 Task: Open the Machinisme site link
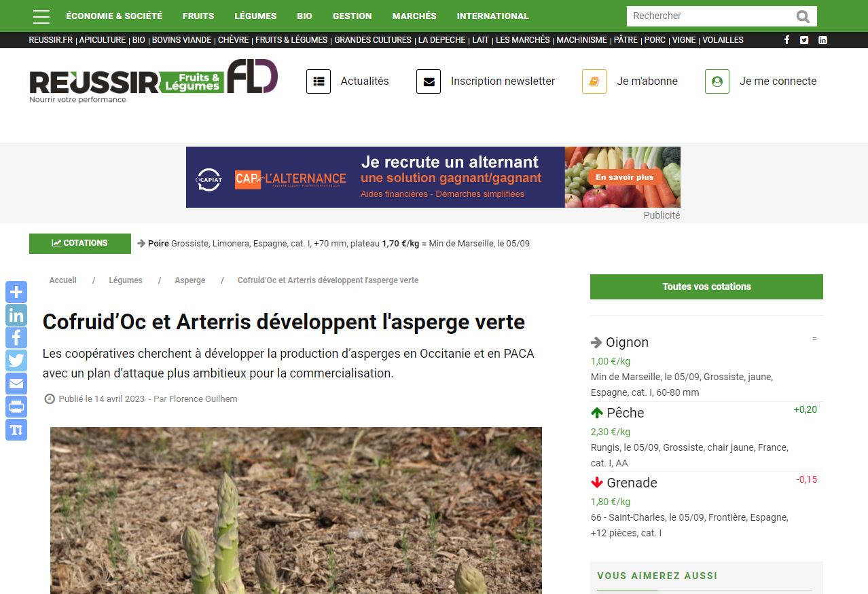(x=581, y=40)
